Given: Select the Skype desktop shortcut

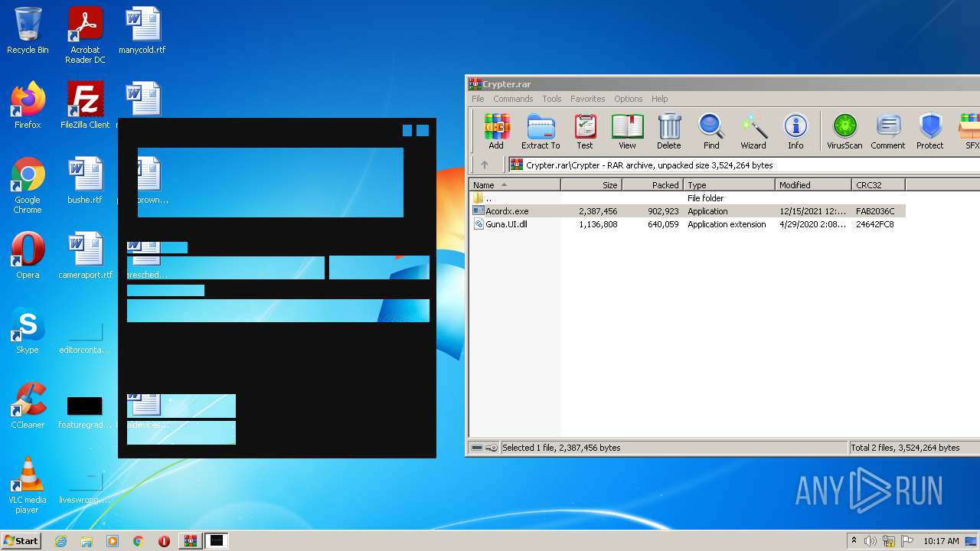Looking at the screenshot, I should click(28, 331).
